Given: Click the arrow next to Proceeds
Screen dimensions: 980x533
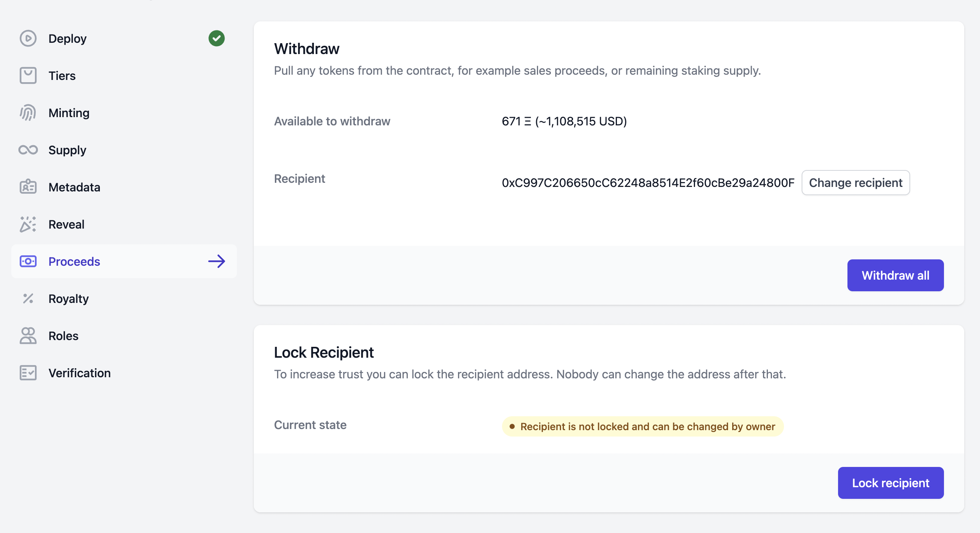Looking at the screenshot, I should click(x=217, y=262).
